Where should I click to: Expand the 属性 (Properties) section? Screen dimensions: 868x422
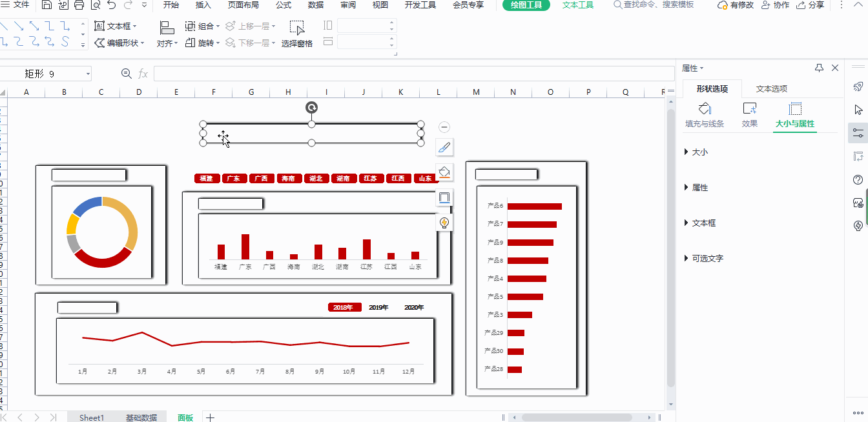coord(696,188)
